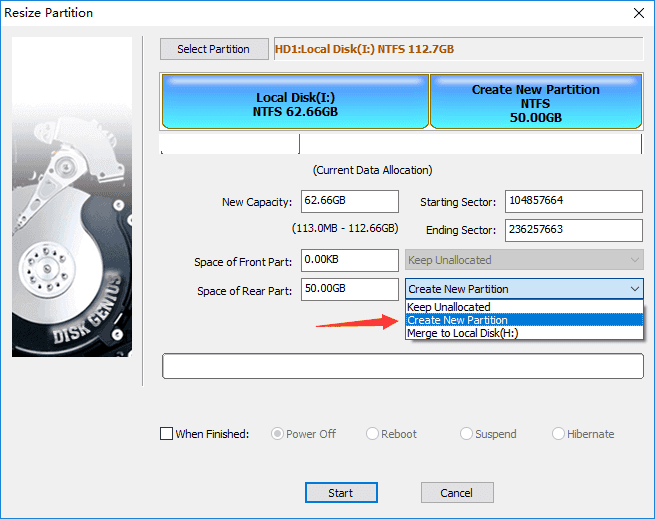The image size is (655, 519).
Task: Choose Merge to Local Disk(H:) option
Action: [x=462, y=333]
